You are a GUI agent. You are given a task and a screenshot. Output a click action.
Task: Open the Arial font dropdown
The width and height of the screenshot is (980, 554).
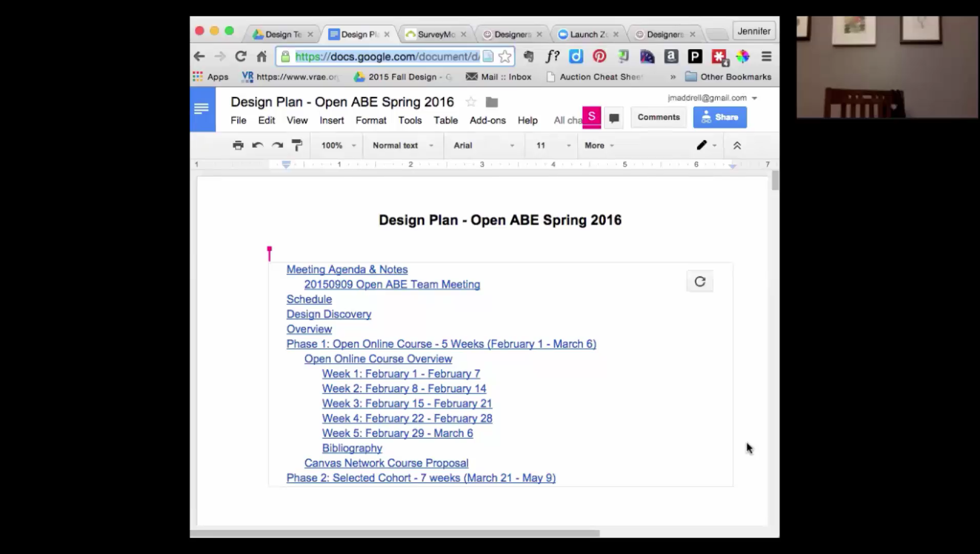click(483, 146)
